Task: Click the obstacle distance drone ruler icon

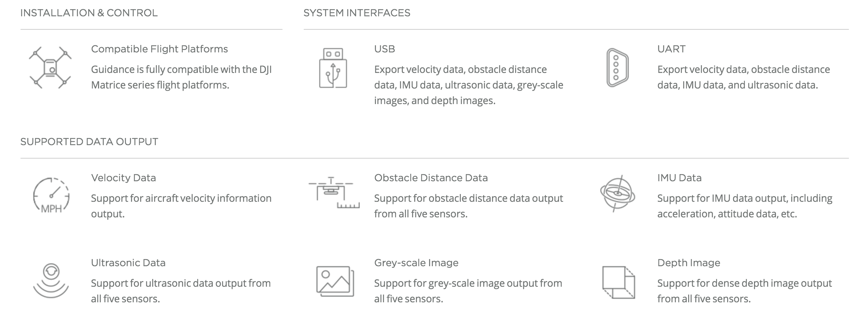Action: (x=334, y=193)
